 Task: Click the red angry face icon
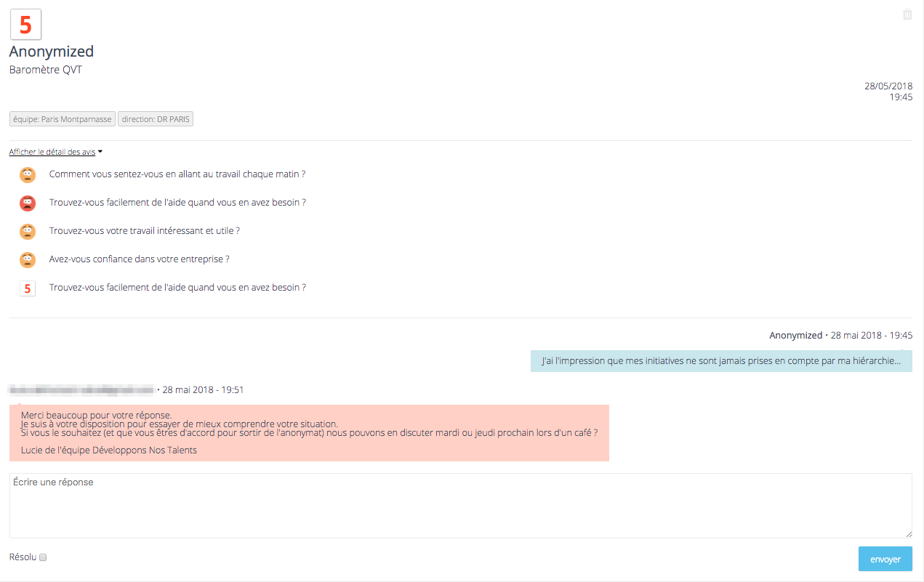pyautogui.click(x=28, y=203)
